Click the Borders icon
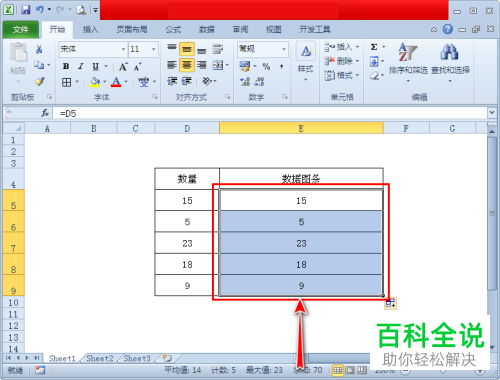The image size is (500, 380). (67, 82)
